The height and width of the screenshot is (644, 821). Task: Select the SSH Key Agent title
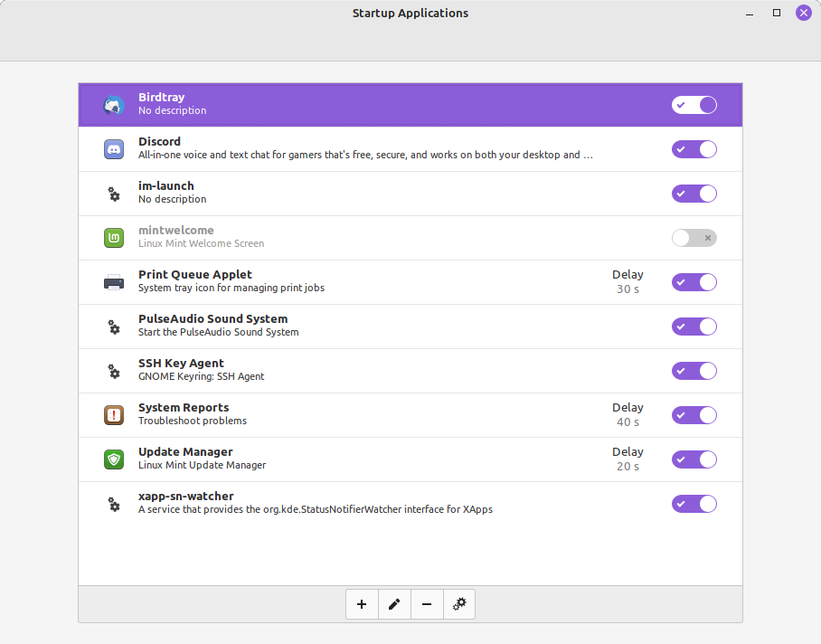click(x=181, y=364)
